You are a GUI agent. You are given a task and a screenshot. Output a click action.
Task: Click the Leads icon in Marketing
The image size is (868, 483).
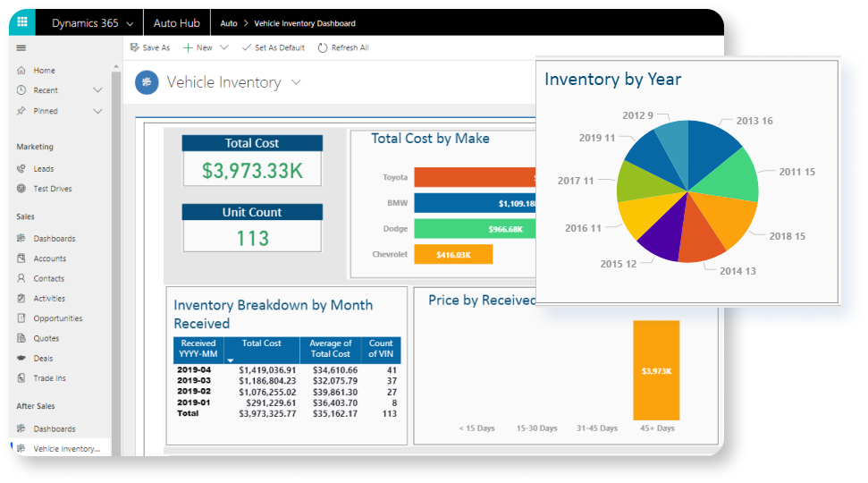21,169
